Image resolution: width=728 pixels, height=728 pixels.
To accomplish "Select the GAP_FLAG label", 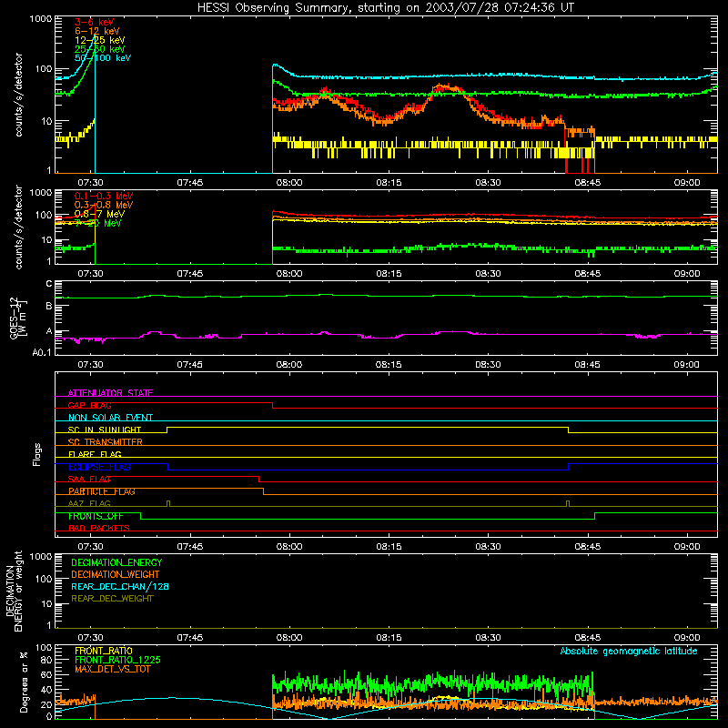I will click(89, 405).
